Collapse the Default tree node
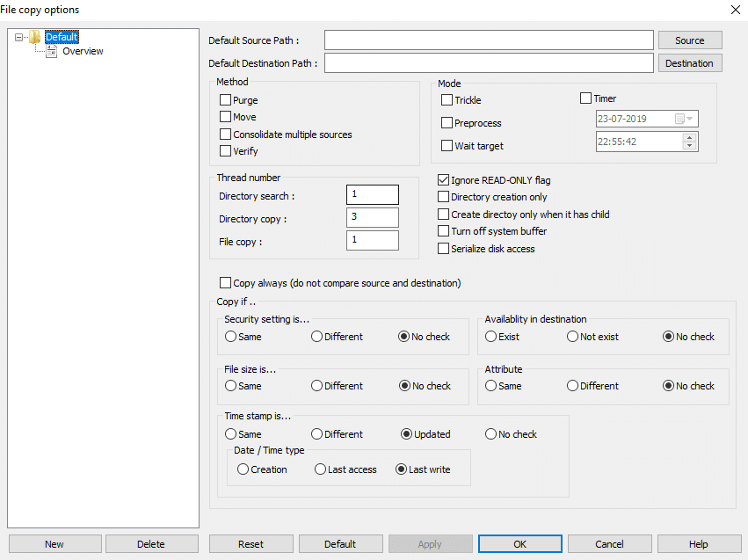748x560 pixels. tap(18, 37)
